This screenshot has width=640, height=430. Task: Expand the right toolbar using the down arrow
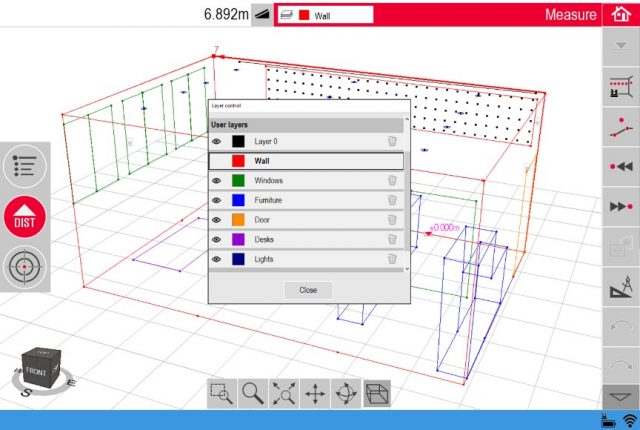coord(620,396)
